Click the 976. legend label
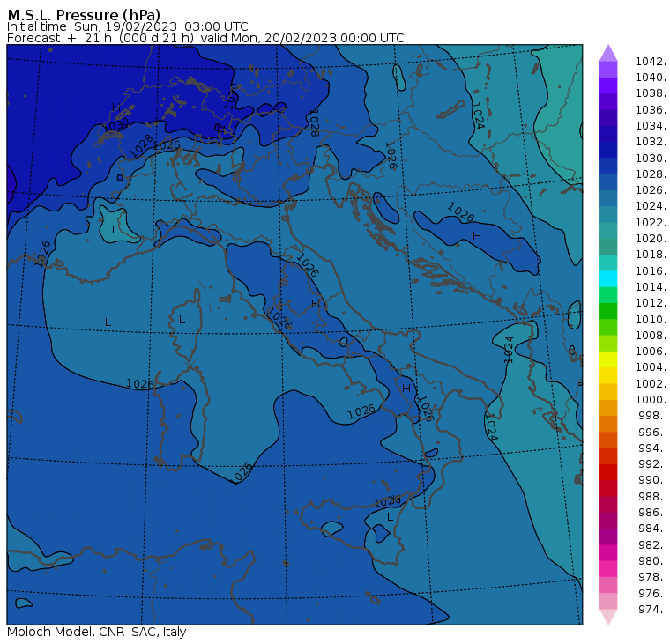The height and width of the screenshot is (644, 670). 652,593
